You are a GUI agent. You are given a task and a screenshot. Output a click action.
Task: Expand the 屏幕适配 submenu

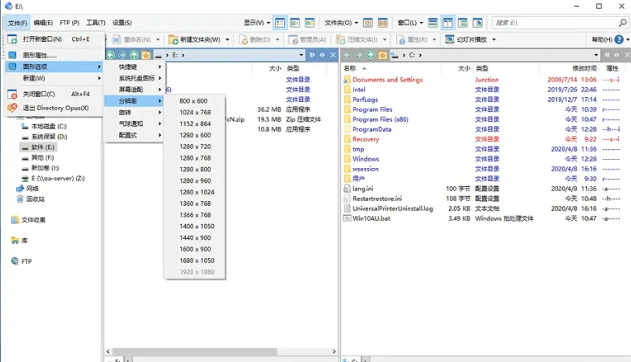[134, 89]
